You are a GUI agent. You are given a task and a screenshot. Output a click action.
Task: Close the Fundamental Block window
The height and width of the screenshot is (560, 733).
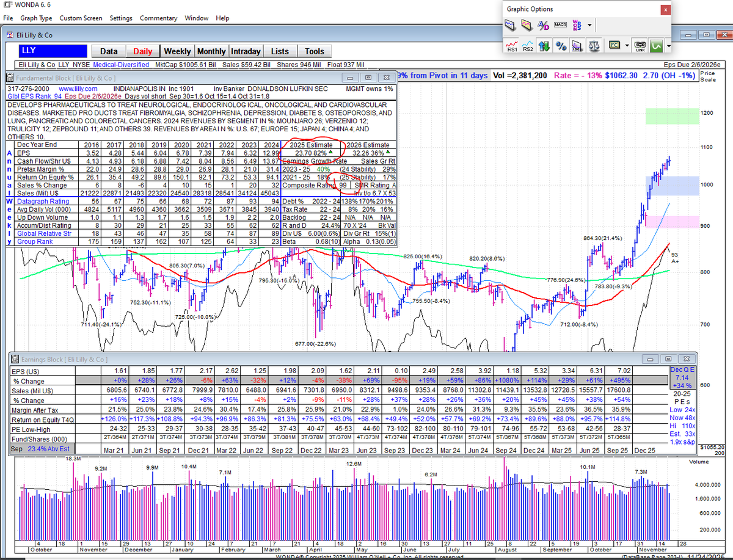coord(386,78)
